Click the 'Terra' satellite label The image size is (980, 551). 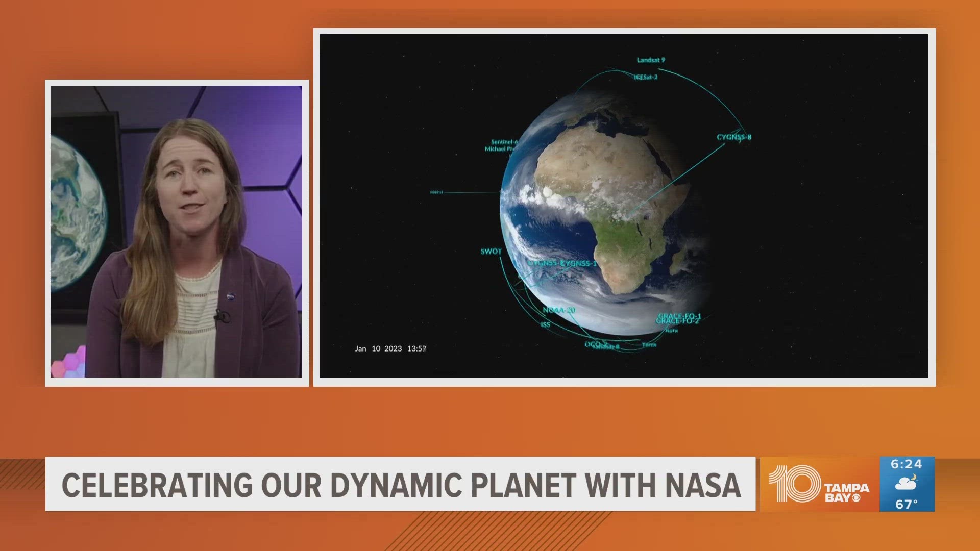coord(649,345)
